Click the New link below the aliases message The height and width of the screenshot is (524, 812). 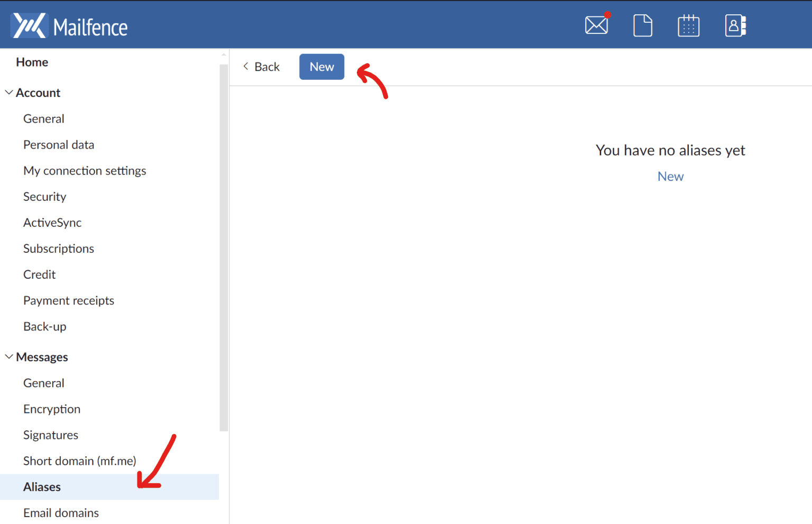coord(670,176)
